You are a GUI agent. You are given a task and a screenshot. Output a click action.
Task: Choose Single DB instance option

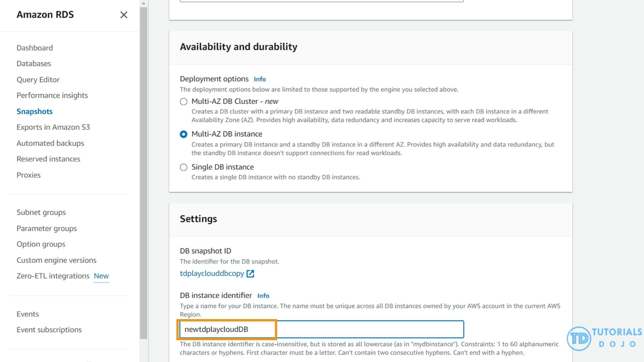click(184, 168)
